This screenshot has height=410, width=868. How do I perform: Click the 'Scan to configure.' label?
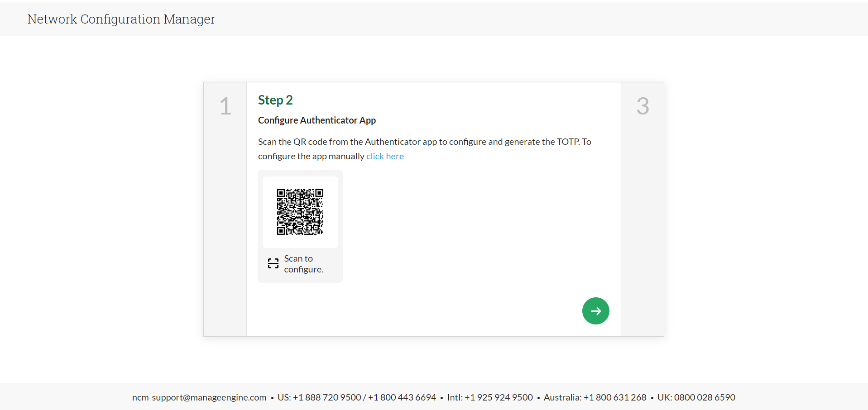pyautogui.click(x=304, y=264)
